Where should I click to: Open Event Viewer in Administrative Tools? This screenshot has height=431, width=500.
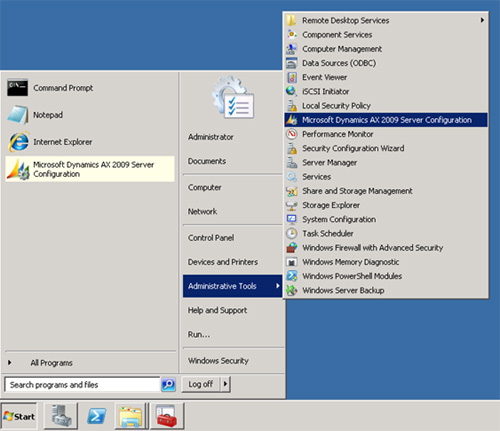point(386,77)
